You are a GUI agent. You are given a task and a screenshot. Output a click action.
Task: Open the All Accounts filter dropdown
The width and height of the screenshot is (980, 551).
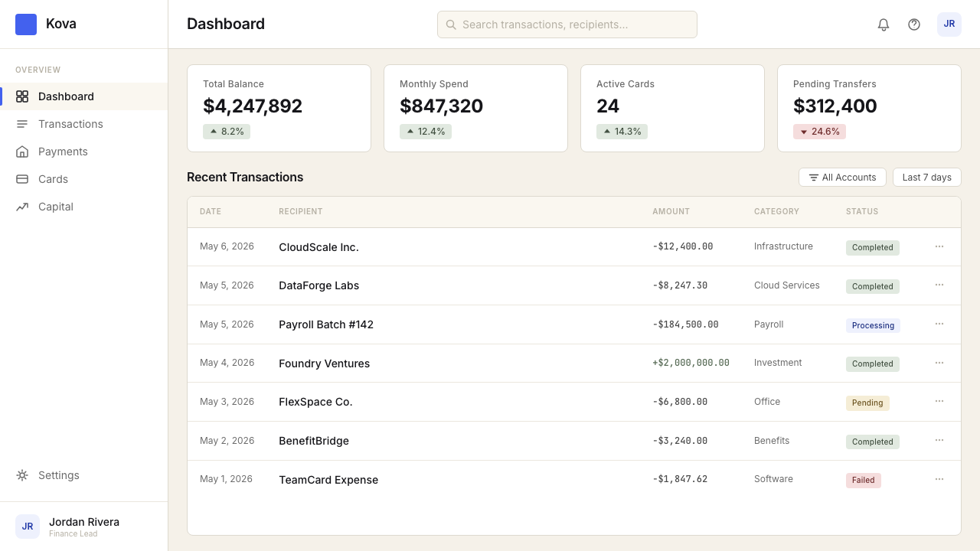[x=842, y=178]
